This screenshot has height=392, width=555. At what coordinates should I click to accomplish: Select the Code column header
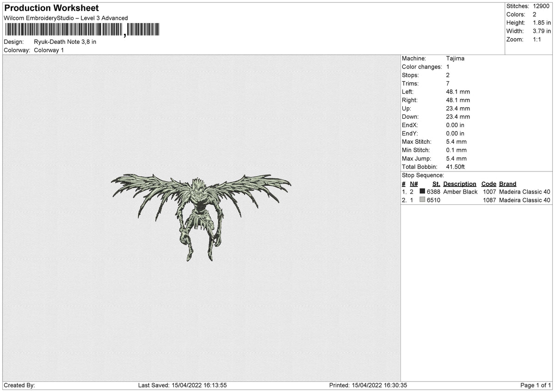pyautogui.click(x=488, y=184)
